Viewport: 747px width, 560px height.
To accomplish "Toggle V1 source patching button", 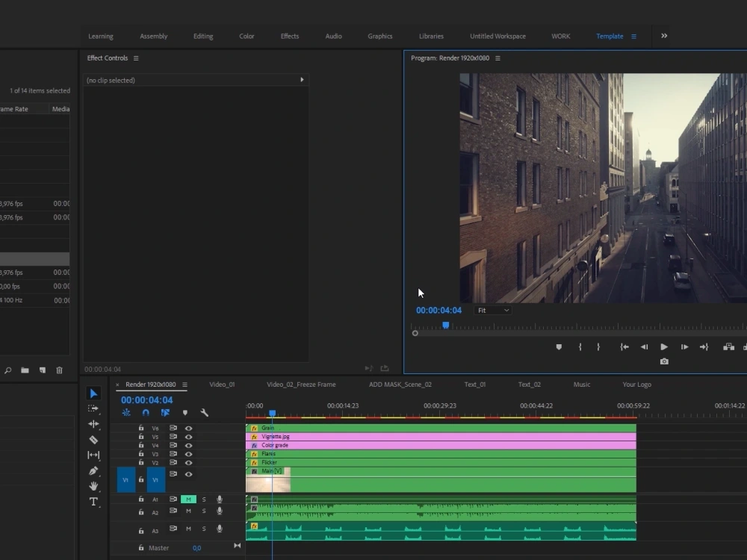I will click(125, 479).
